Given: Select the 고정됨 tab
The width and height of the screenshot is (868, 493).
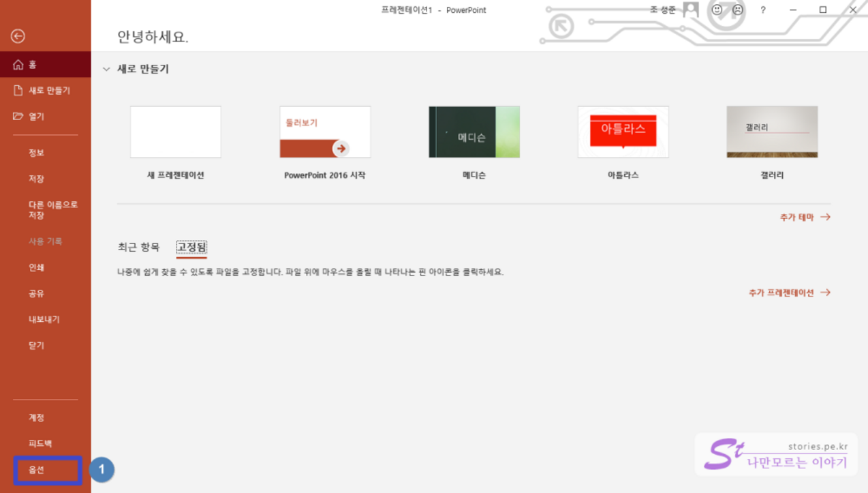Looking at the screenshot, I should click(x=191, y=247).
